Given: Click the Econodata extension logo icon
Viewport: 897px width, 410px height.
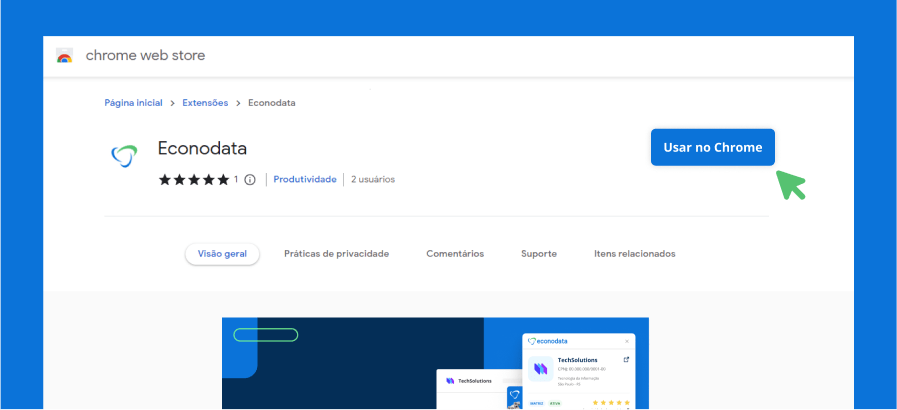Looking at the screenshot, I should pyautogui.click(x=124, y=157).
